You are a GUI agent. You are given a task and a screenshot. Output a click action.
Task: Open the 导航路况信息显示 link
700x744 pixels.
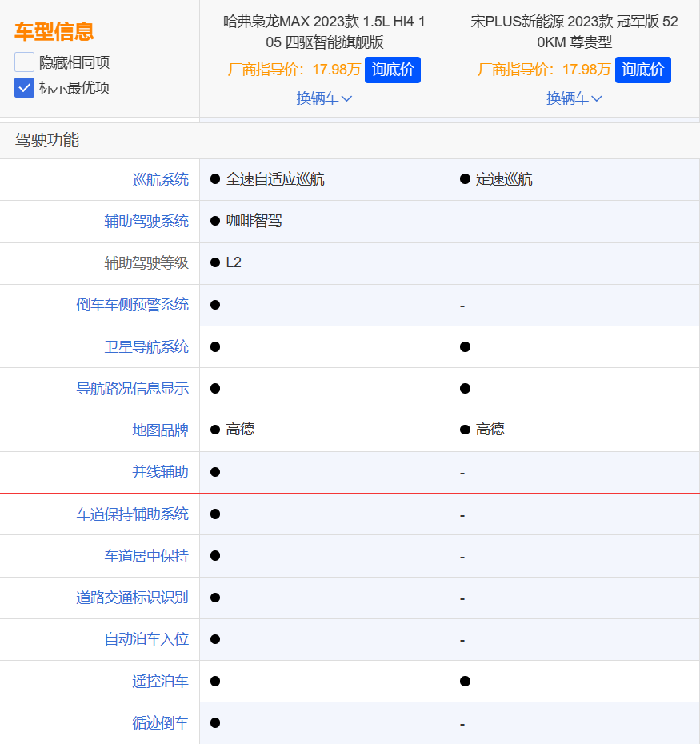(133, 389)
